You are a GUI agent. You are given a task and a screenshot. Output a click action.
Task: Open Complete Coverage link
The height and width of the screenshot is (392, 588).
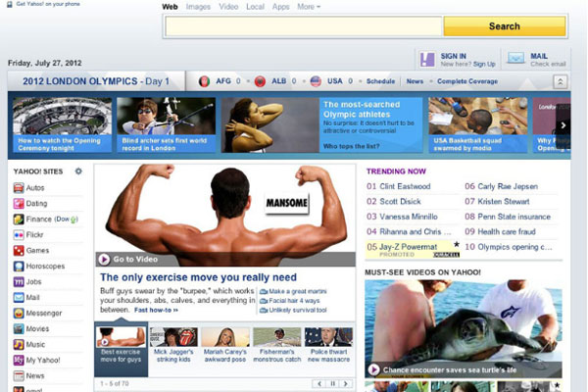(467, 81)
